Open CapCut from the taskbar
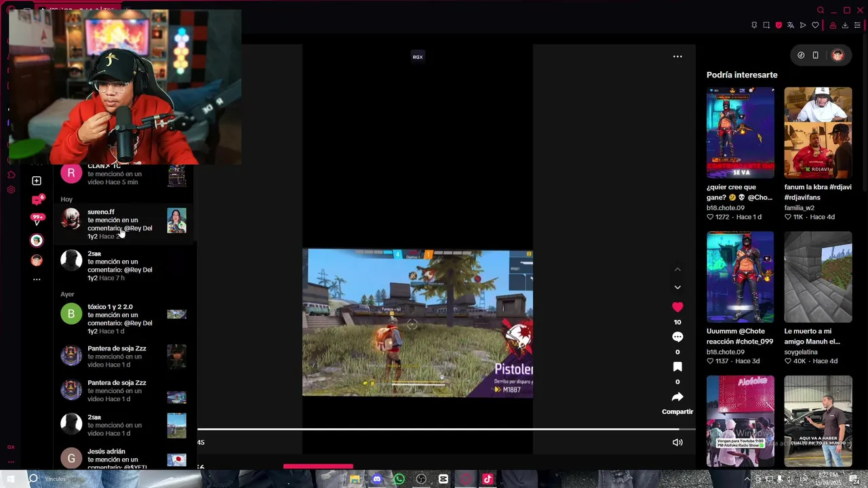Screen dimensions: 868x488 443,479
